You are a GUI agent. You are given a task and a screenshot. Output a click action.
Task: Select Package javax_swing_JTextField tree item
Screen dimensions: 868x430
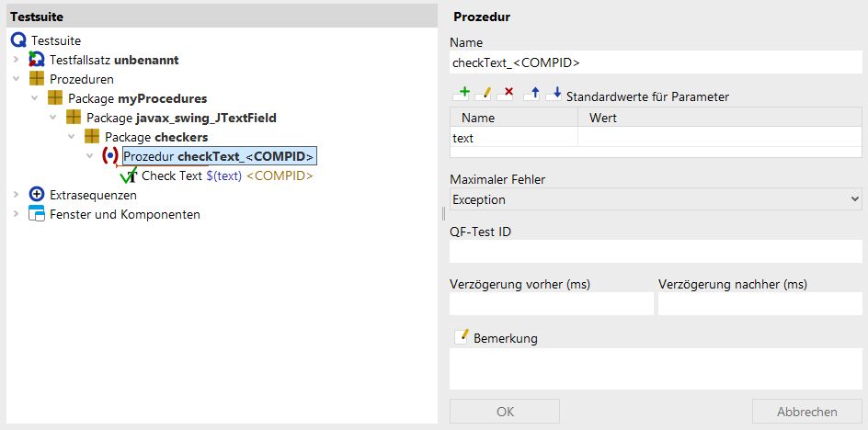tap(181, 118)
